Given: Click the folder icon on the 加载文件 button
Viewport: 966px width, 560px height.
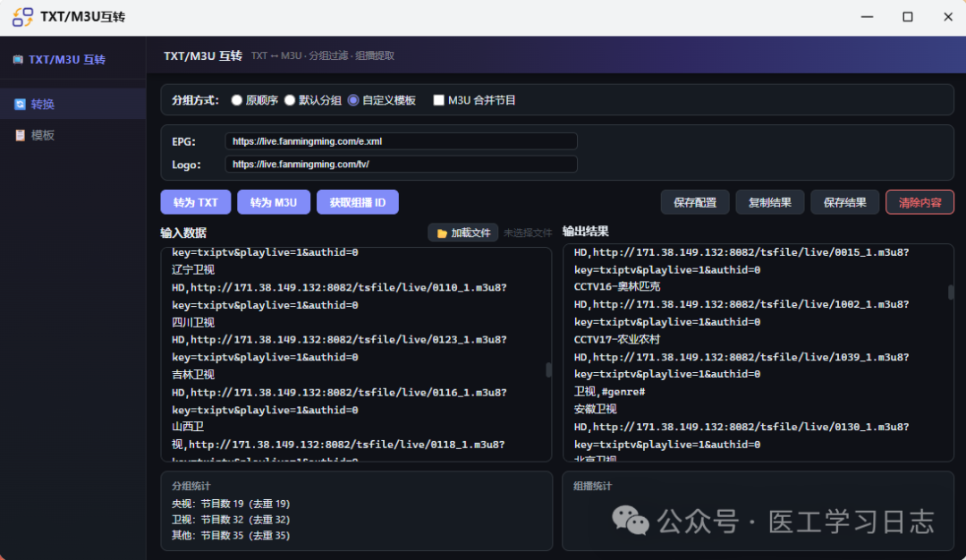Looking at the screenshot, I should click(x=441, y=232).
